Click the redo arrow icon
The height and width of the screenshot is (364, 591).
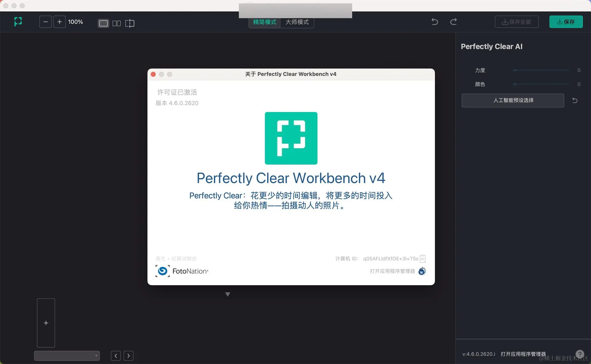pos(453,22)
